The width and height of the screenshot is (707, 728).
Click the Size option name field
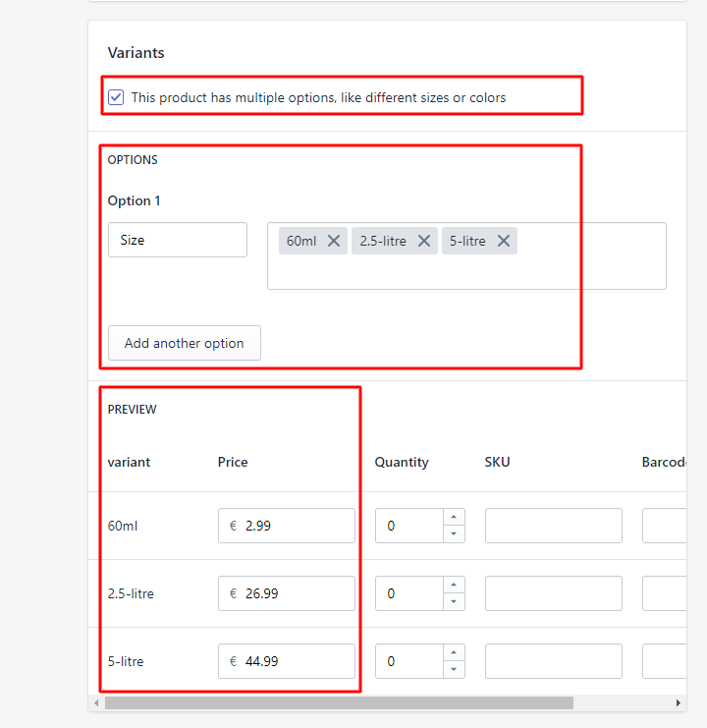tap(178, 240)
